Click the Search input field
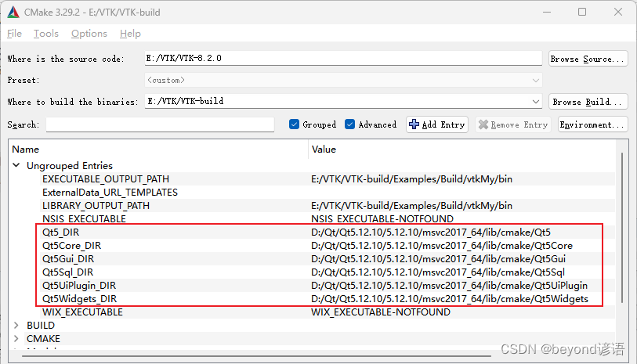The height and width of the screenshot is (364, 637). click(x=160, y=124)
